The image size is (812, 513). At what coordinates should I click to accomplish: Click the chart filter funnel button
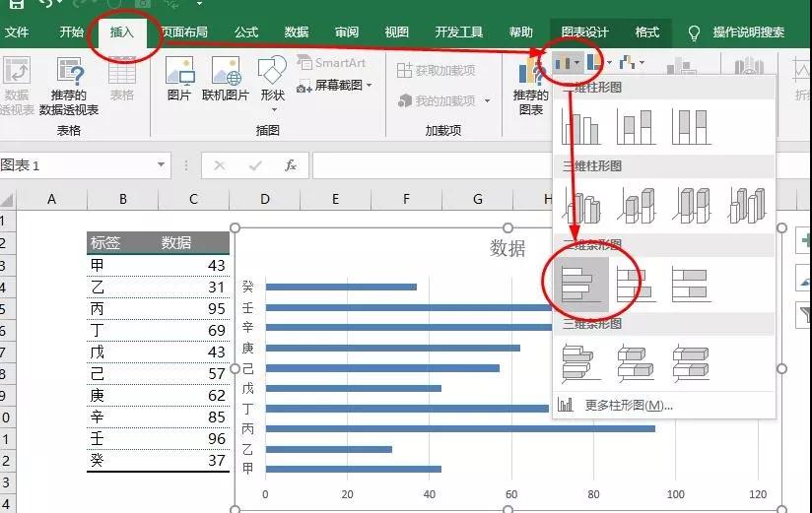click(804, 315)
